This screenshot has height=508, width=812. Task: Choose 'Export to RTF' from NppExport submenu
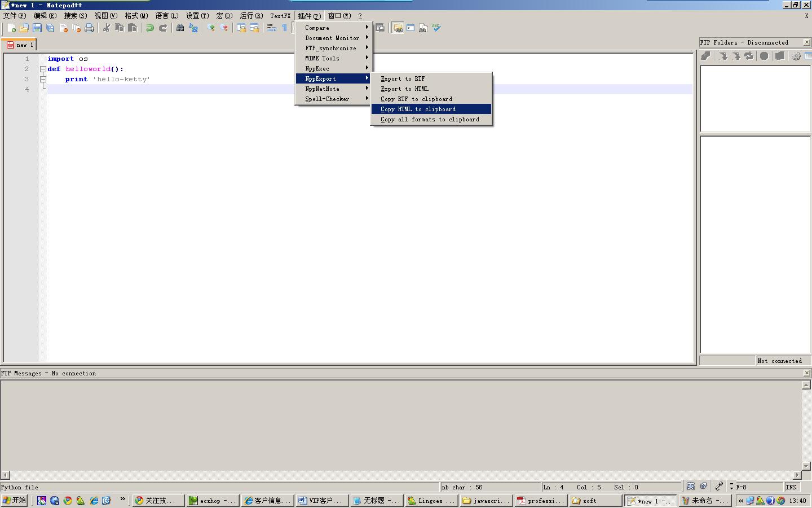coord(403,78)
